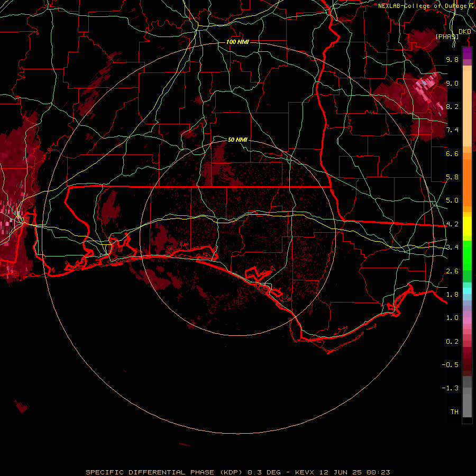This screenshot has height=476, width=476.
Task: Select the -0.5 scale label
Action: pos(450,365)
